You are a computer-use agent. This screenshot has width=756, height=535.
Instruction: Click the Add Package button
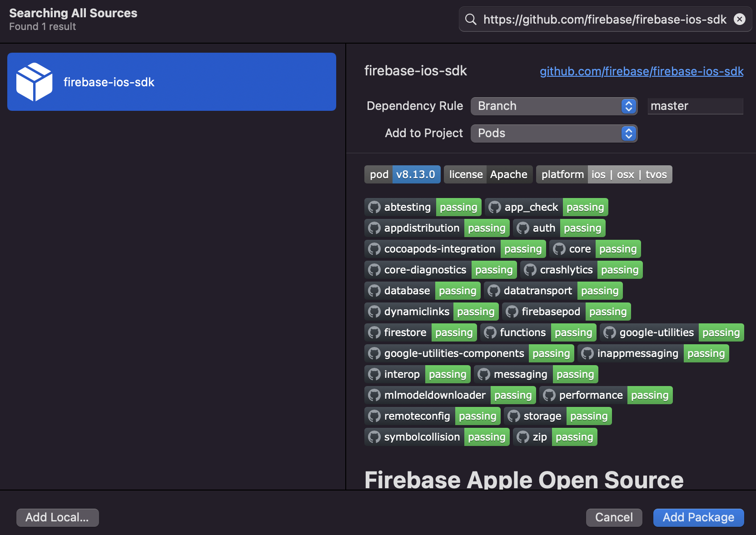pyautogui.click(x=698, y=517)
